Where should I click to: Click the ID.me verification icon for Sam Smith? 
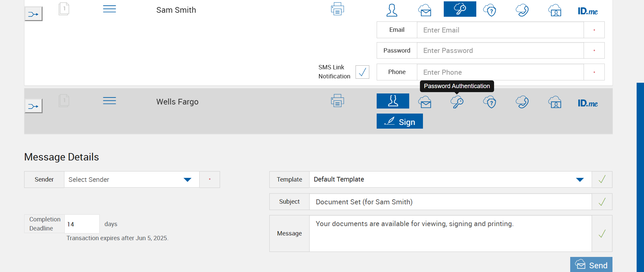pos(588,11)
